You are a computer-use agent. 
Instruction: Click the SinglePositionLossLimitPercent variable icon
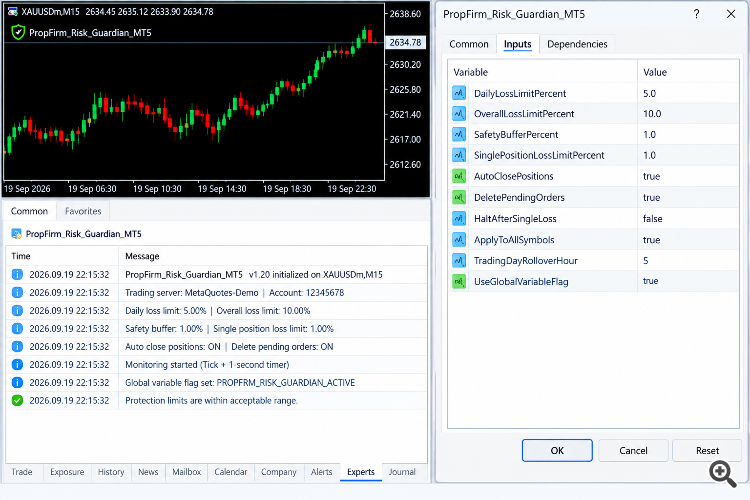pos(459,155)
